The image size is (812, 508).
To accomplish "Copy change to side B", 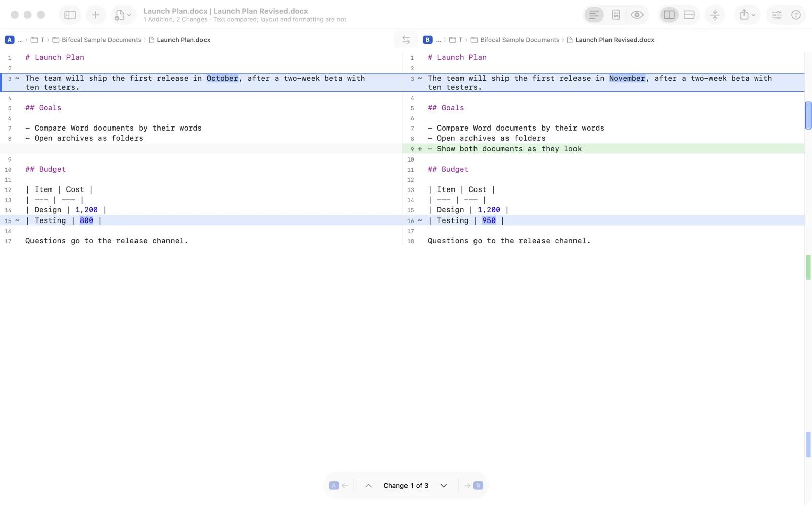I will tap(473, 486).
